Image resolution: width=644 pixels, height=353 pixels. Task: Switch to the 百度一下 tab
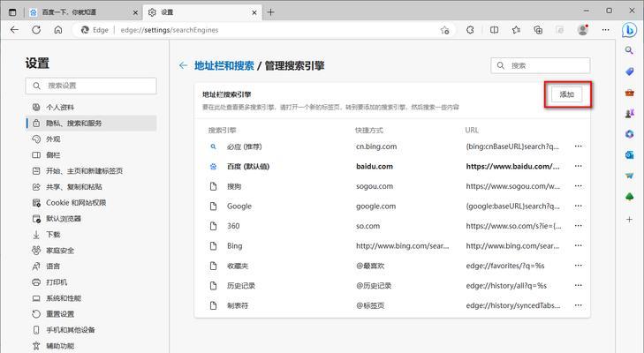click(84, 12)
